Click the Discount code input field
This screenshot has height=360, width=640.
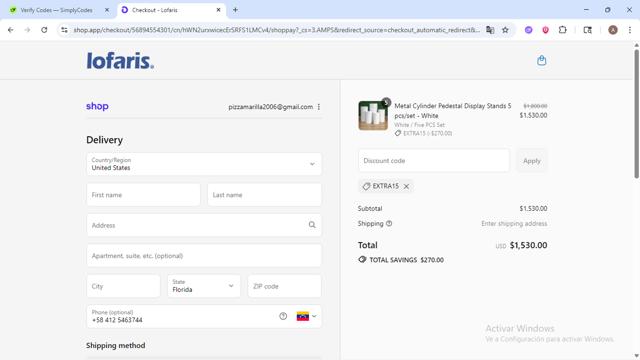pos(434,160)
